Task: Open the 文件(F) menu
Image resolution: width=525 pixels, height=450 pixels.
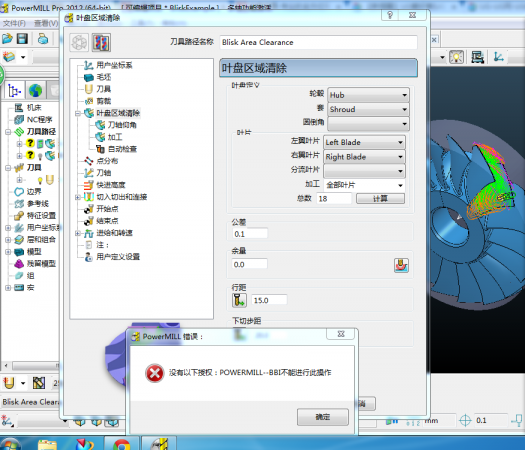Action: (14, 23)
